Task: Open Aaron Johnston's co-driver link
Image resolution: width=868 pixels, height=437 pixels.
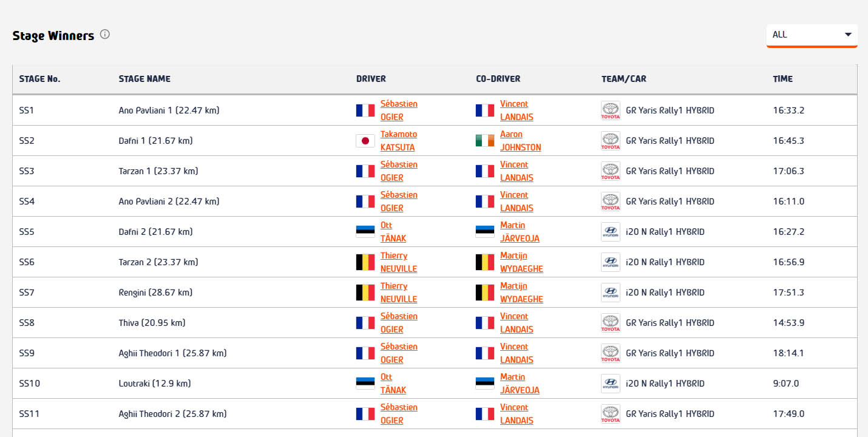Action: pos(520,141)
